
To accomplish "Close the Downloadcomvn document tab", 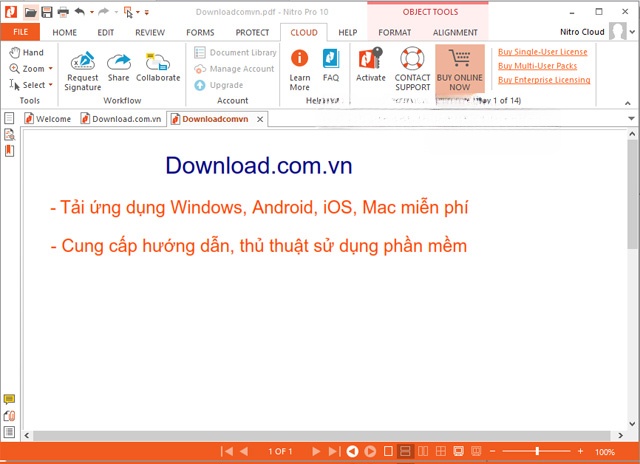I will coord(260,119).
